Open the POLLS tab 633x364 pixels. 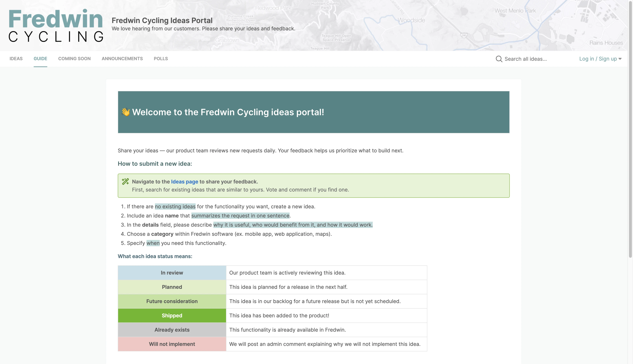tap(161, 59)
